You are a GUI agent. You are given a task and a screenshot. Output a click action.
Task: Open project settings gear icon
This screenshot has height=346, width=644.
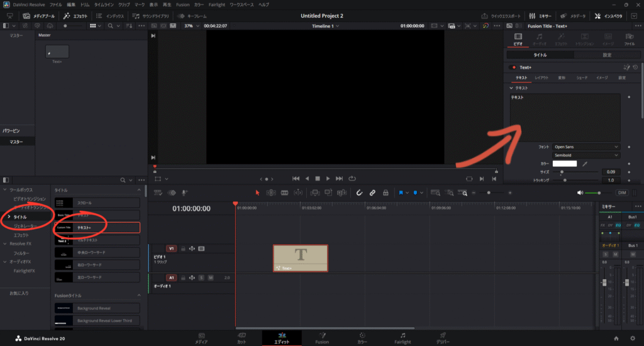click(x=632, y=338)
